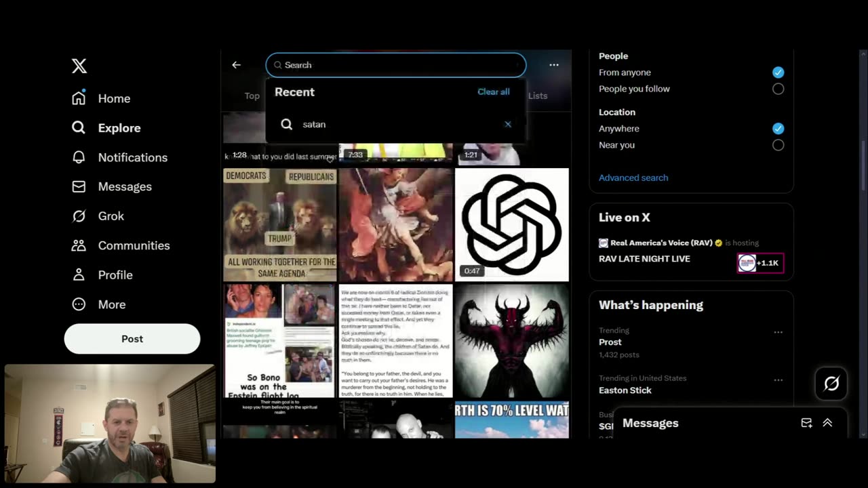The height and width of the screenshot is (488, 868).
Task: Click the Communities people icon
Action: click(x=79, y=245)
